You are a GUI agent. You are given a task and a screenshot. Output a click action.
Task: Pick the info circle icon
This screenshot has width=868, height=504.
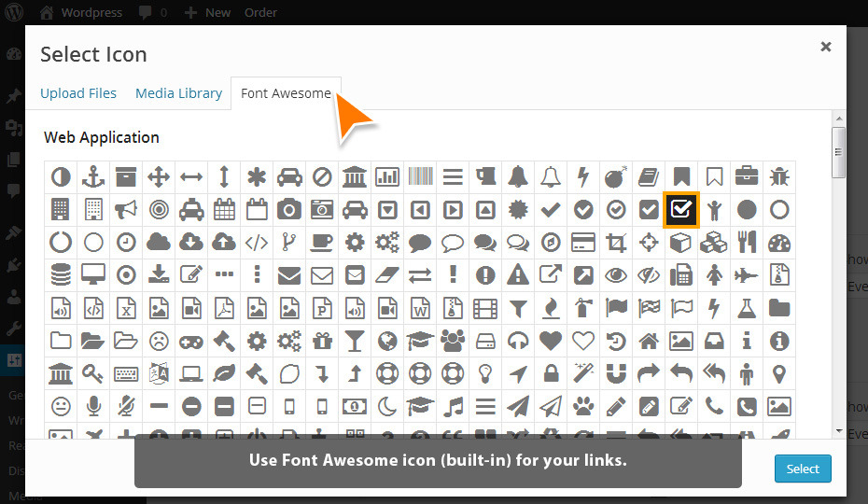coord(779,341)
